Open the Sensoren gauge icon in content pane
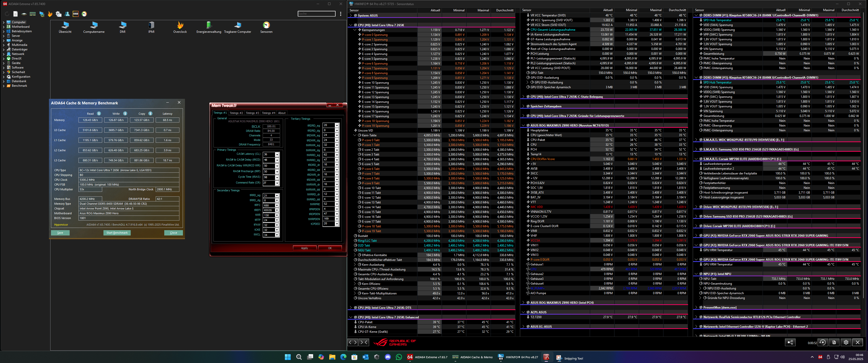This screenshot has width=868, height=363. pyautogui.click(x=266, y=27)
